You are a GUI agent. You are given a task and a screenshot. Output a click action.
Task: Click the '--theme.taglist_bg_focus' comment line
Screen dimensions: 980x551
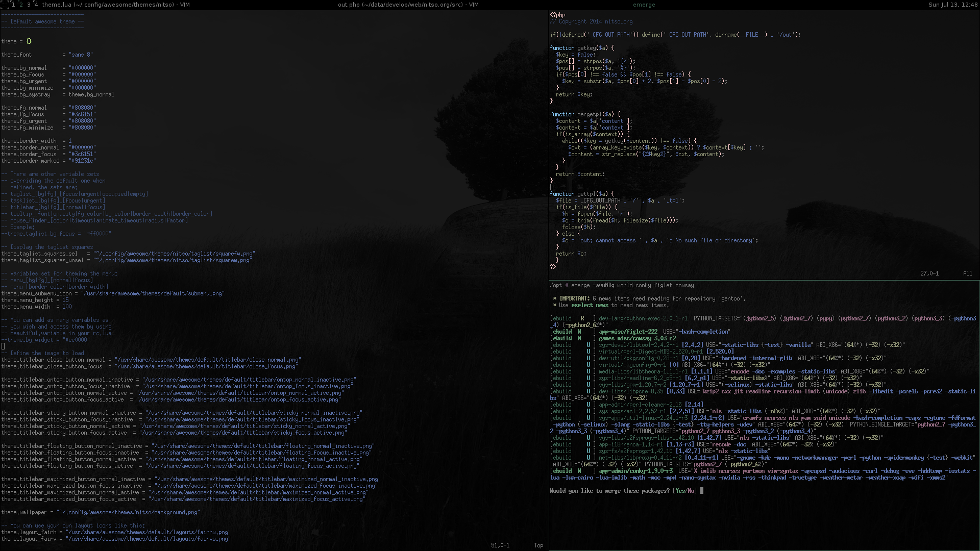(56, 234)
